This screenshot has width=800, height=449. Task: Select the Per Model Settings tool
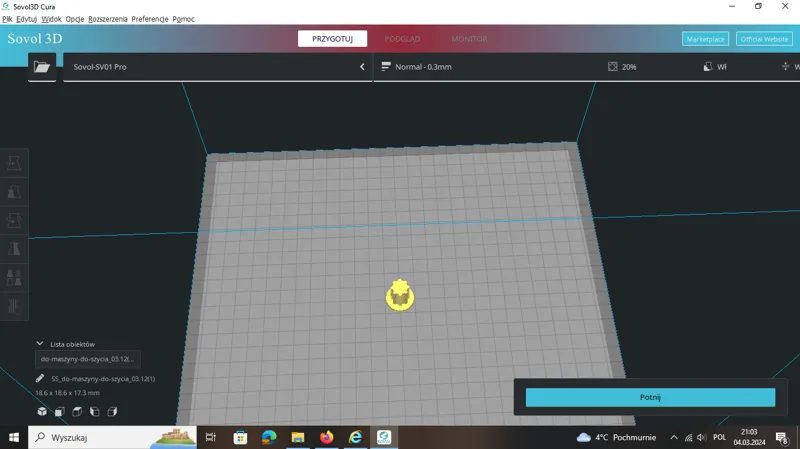(14, 278)
